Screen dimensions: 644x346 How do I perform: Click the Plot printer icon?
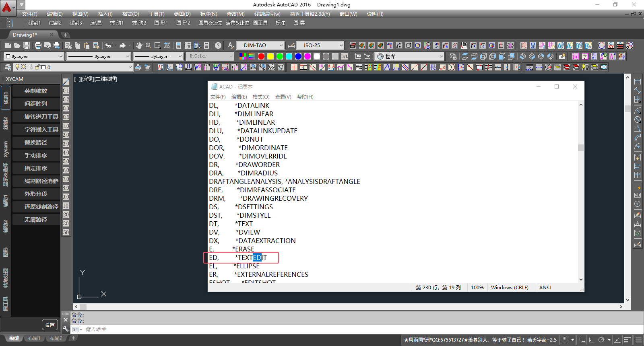point(38,45)
